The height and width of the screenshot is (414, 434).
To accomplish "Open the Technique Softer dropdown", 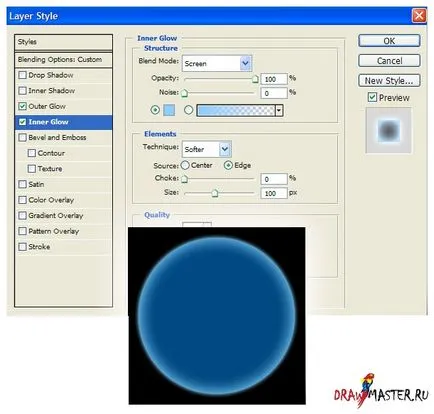I will (207, 149).
